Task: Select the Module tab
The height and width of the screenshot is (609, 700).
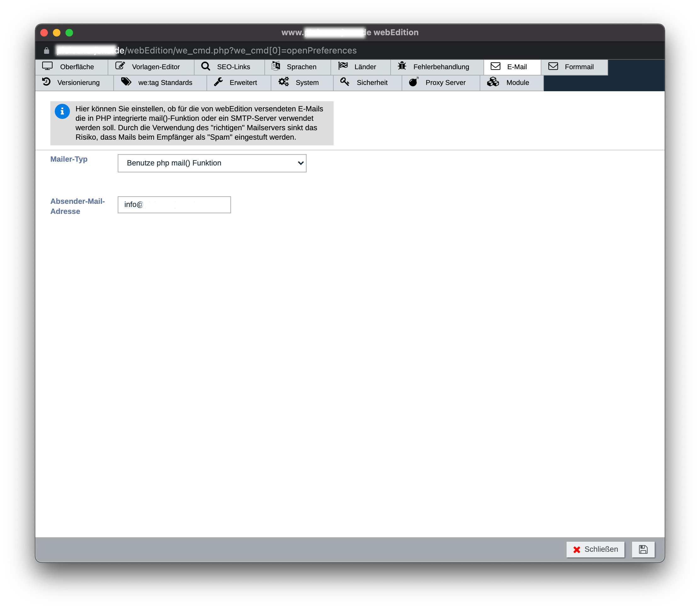Action: point(512,83)
